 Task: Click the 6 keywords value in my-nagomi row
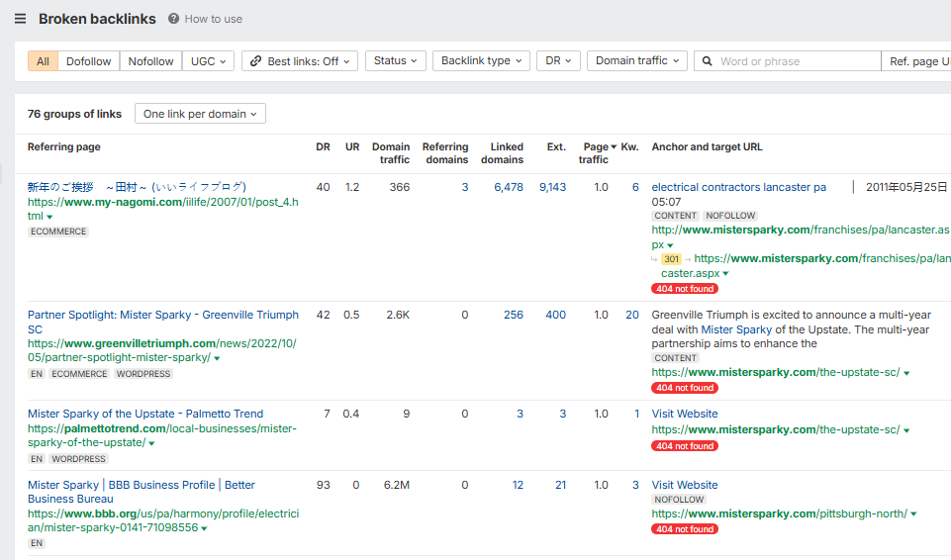(x=635, y=187)
